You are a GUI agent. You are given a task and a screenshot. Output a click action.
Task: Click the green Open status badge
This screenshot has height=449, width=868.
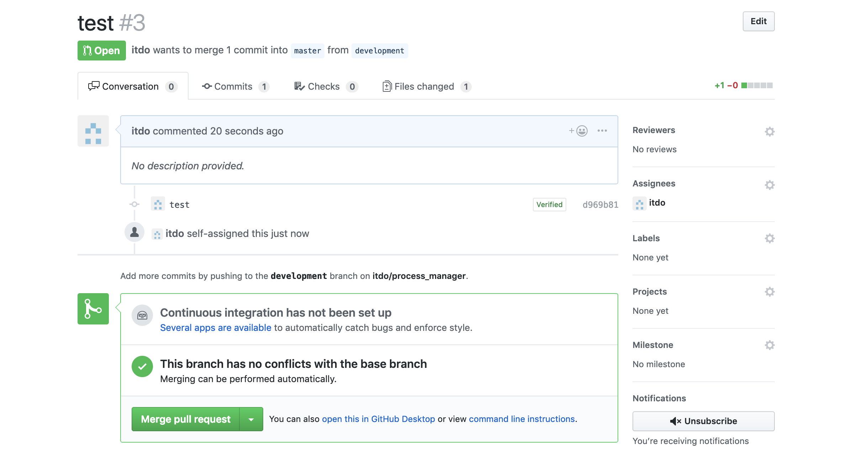(102, 51)
